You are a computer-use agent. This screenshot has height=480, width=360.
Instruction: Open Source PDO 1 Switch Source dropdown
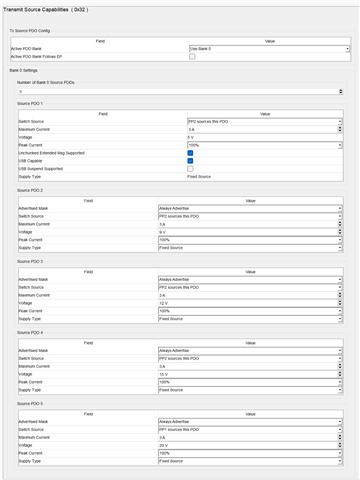tap(265, 122)
